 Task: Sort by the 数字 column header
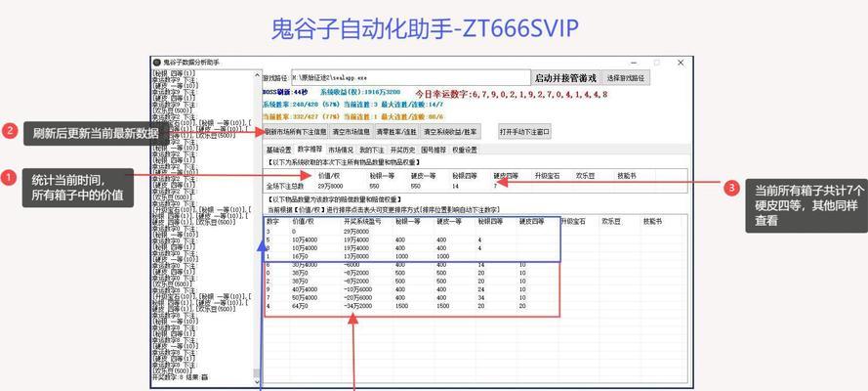pyautogui.click(x=271, y=221)
